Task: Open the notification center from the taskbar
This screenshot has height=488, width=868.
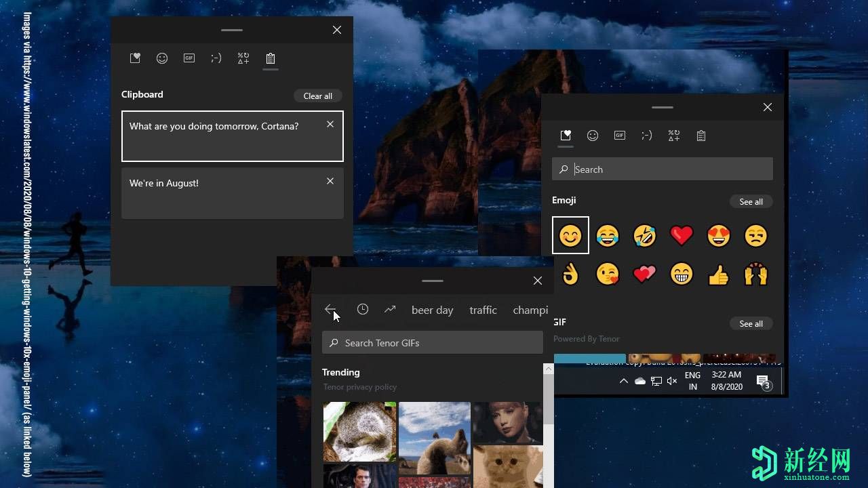Action: coord(762,380)
